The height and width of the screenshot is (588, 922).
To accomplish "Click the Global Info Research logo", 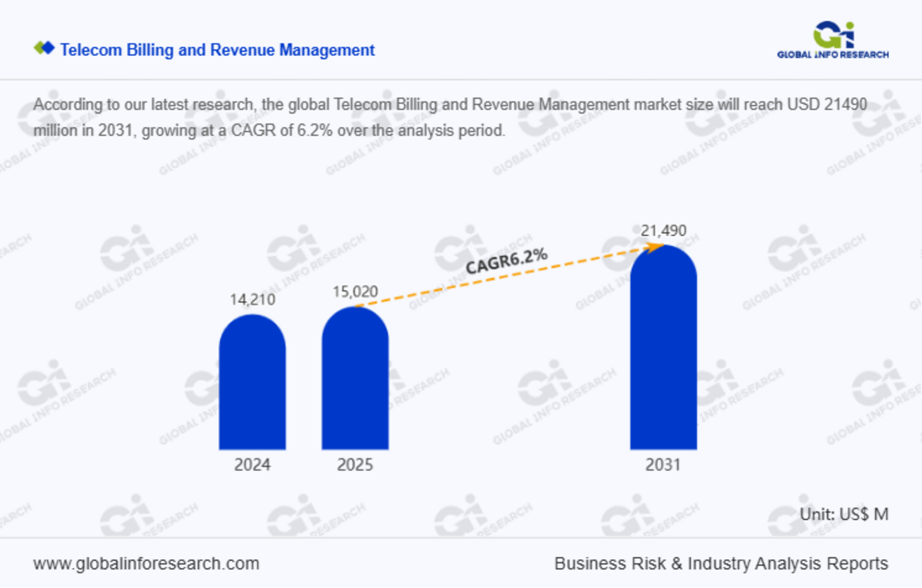I will (x=833, y=40).
